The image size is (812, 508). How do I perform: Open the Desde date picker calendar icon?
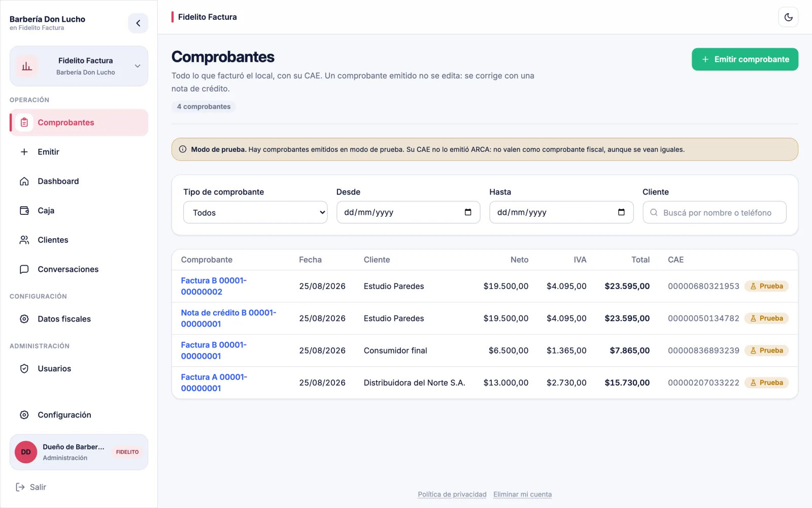pos(468,212)
